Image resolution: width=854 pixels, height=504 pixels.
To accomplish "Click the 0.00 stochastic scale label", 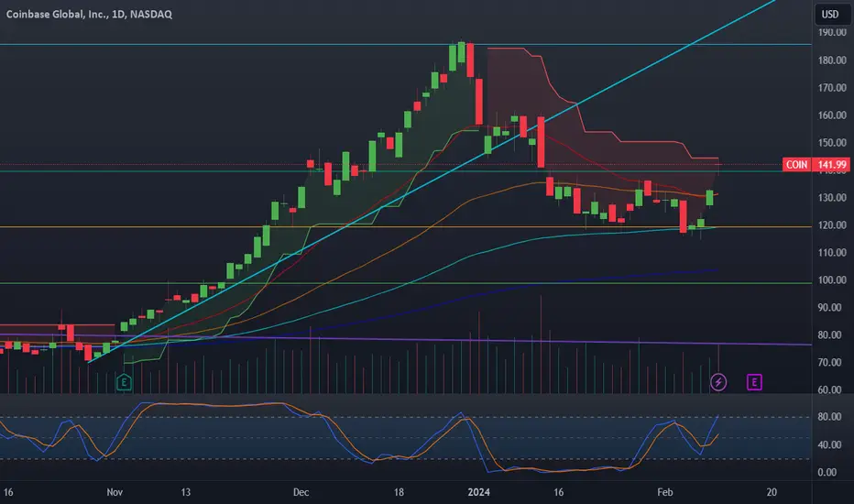I will [827, 473].
